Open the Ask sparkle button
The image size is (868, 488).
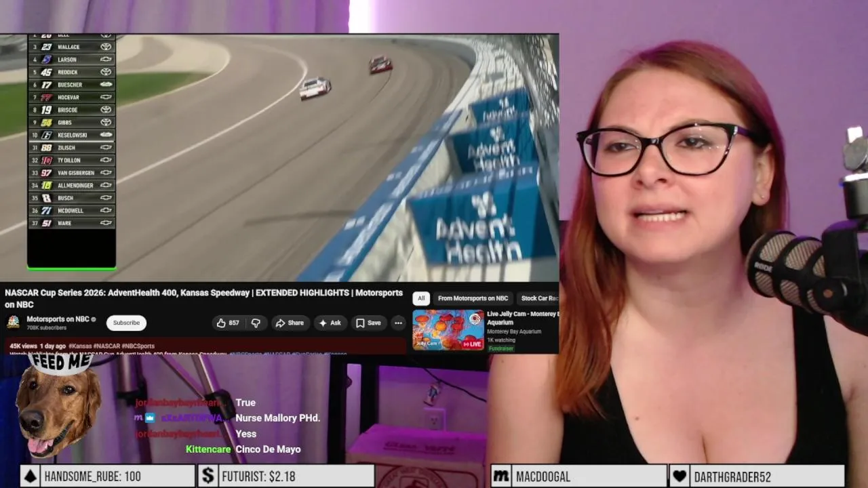tap(330, 323)
